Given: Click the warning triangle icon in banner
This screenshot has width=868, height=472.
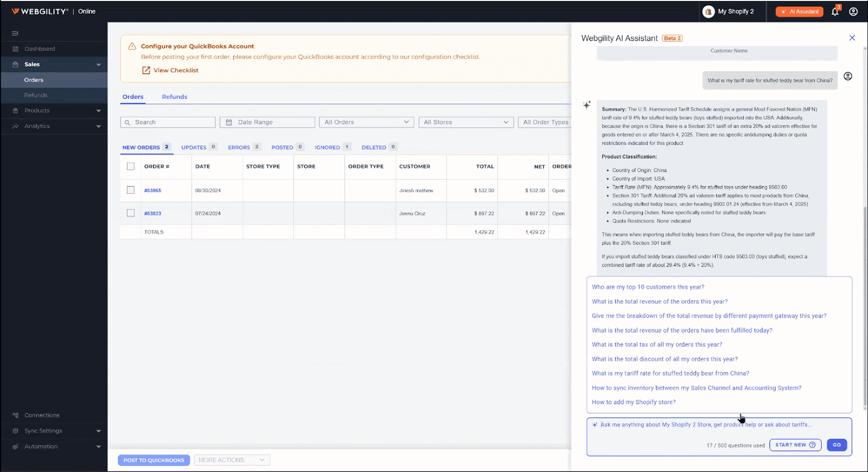Looking at the screenshot, I should click(x=132, y=46).
